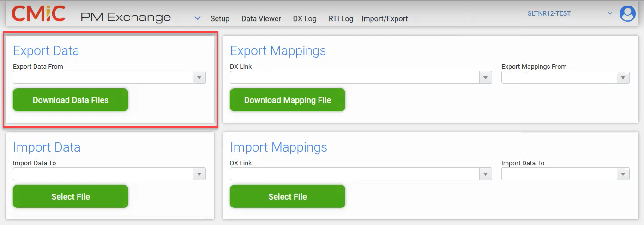Viewport: 644px width, 225px height.
Task: Expand Import Data To dropdown in Import Mappings
Action: (x=623, y=174)
